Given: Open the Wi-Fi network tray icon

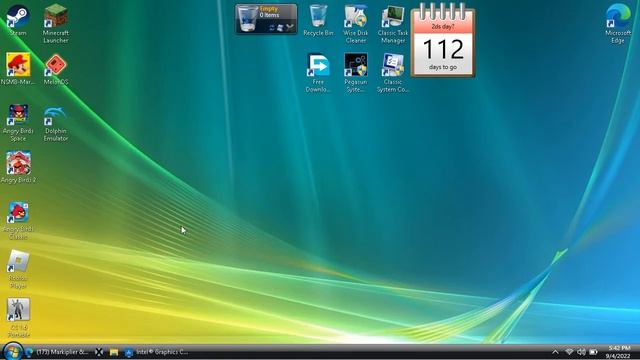Looking at the screenshot, I should pyautogui.click(x=569, y=352).
